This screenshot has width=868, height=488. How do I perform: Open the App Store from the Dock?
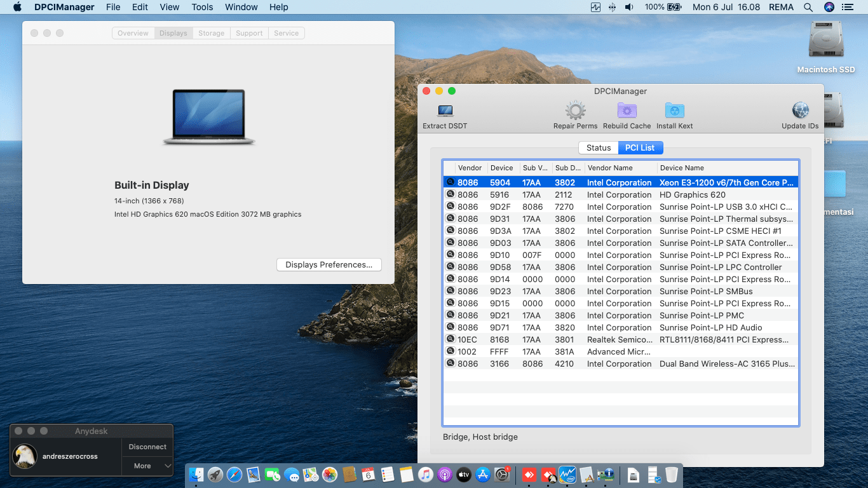(x=482, y=474)
